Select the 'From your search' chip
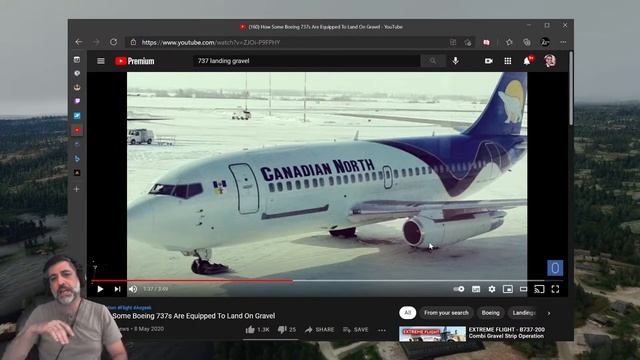 coord(446,313)
